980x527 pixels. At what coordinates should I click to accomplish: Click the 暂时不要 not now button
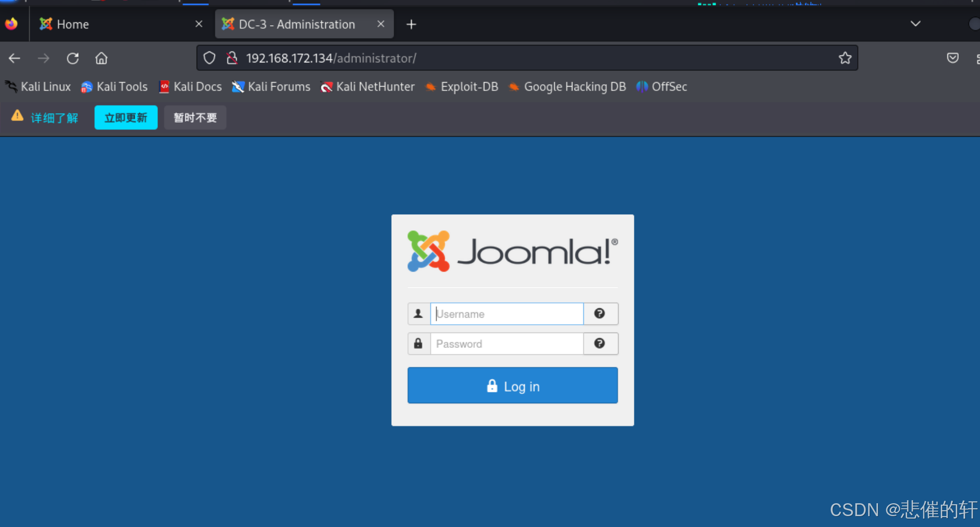point(195,117)
